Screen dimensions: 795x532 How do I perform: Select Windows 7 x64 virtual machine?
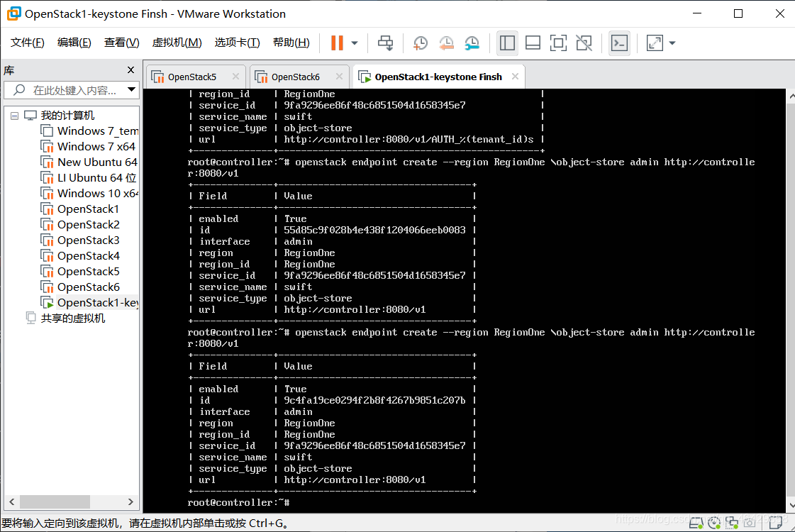coord(96,147)
